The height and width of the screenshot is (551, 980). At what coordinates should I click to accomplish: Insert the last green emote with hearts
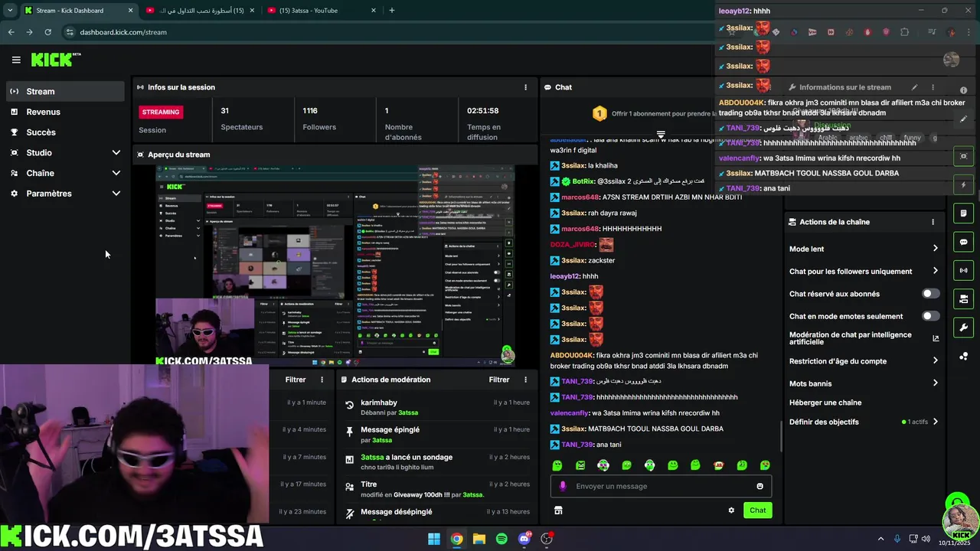765,465
